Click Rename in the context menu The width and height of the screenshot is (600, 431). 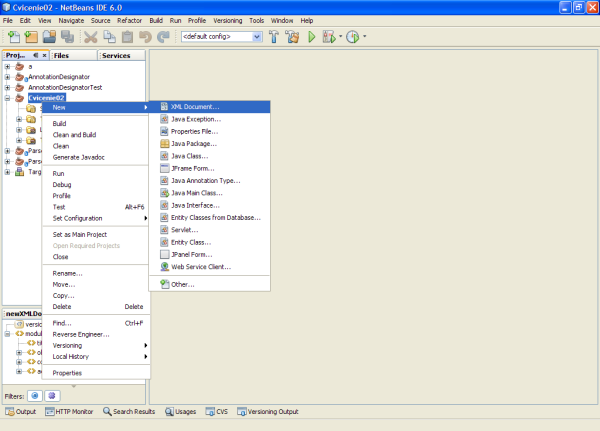pos(96,273)
